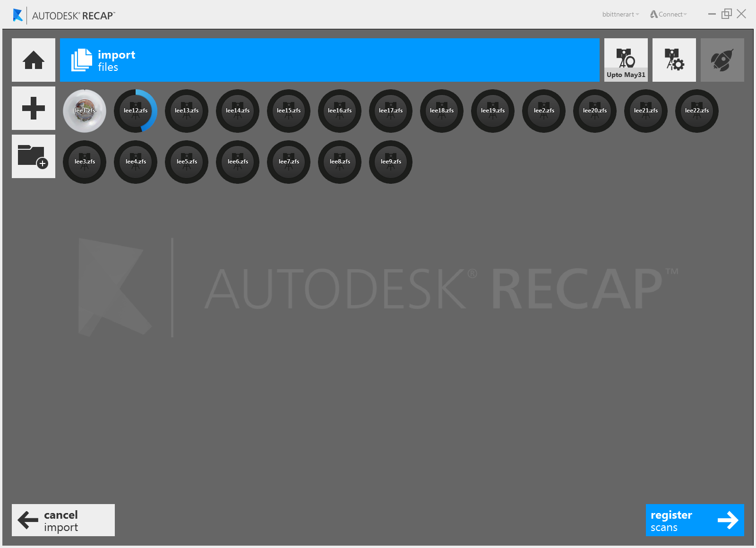Select the lee17.zfs scan

391,111
